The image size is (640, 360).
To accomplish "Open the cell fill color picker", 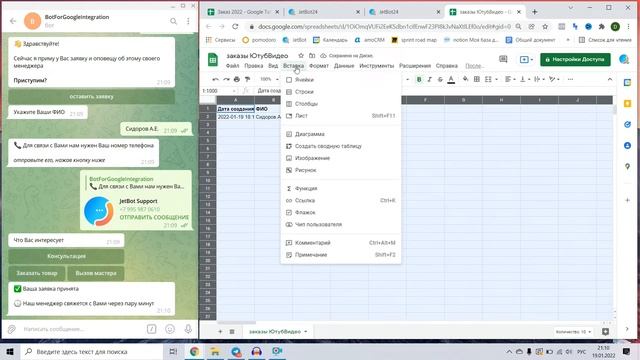I will coord(466,79).
